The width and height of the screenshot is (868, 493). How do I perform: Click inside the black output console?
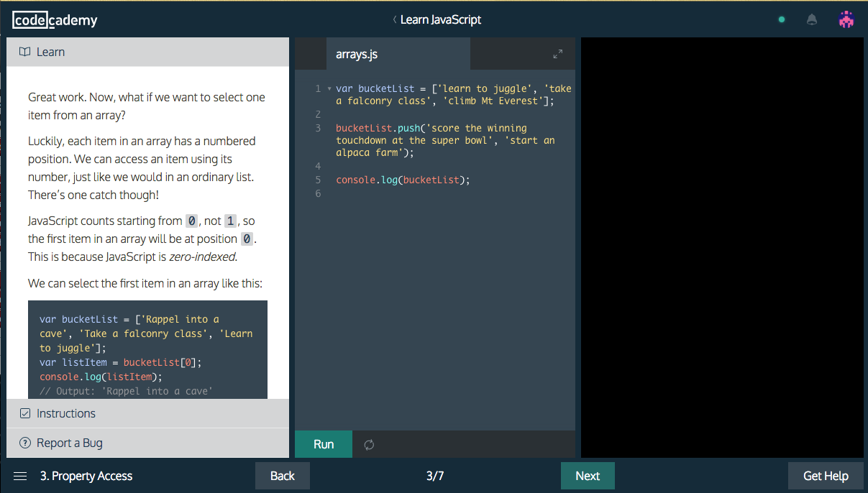pyautogui.click(x=722, y=247)
